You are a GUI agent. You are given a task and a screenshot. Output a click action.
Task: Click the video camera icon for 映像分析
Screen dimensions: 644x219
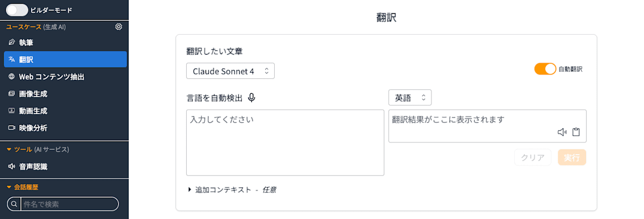[x=12, y=128]
